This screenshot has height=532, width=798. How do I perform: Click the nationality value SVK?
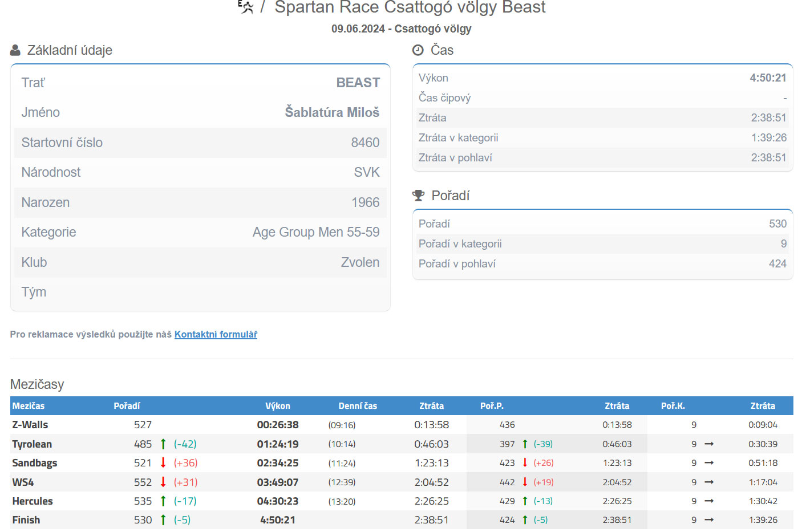point(367,172)
